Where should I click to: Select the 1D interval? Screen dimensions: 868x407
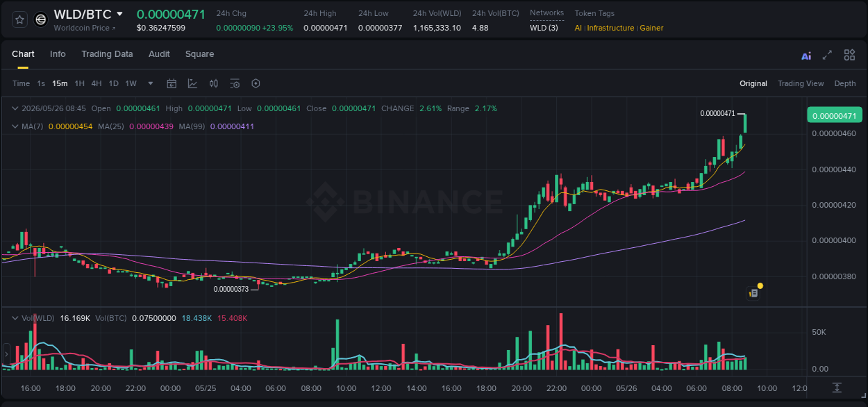[113, 83]
